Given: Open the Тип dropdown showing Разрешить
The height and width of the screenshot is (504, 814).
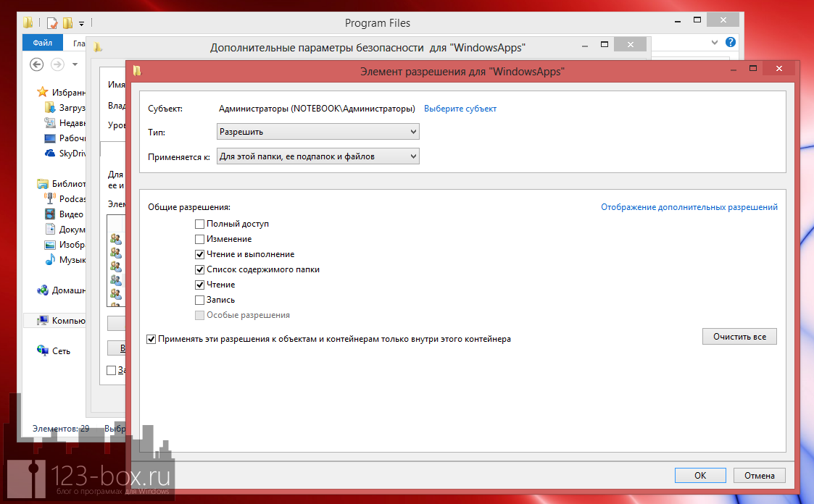Looking at the screenshot, I should tap(317, 132).
